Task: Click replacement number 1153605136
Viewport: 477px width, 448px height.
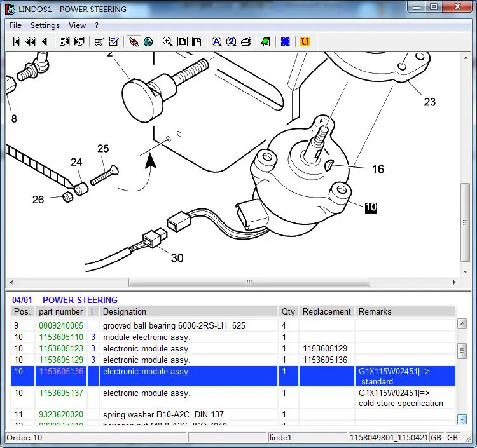Action: tap(325, 360)
